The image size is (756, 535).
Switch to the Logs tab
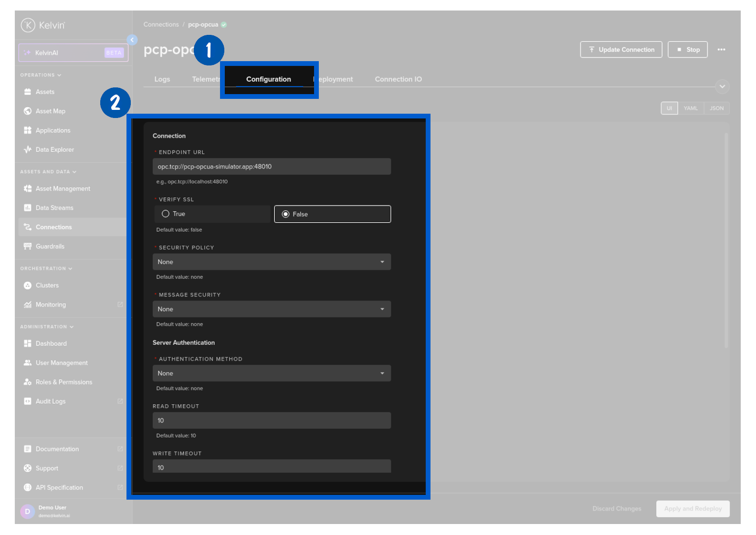point(162,79)
